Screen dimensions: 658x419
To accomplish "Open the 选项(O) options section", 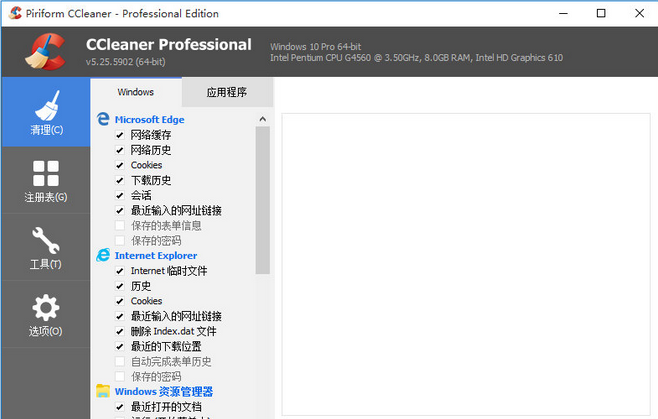I will [x=46, y=315].
